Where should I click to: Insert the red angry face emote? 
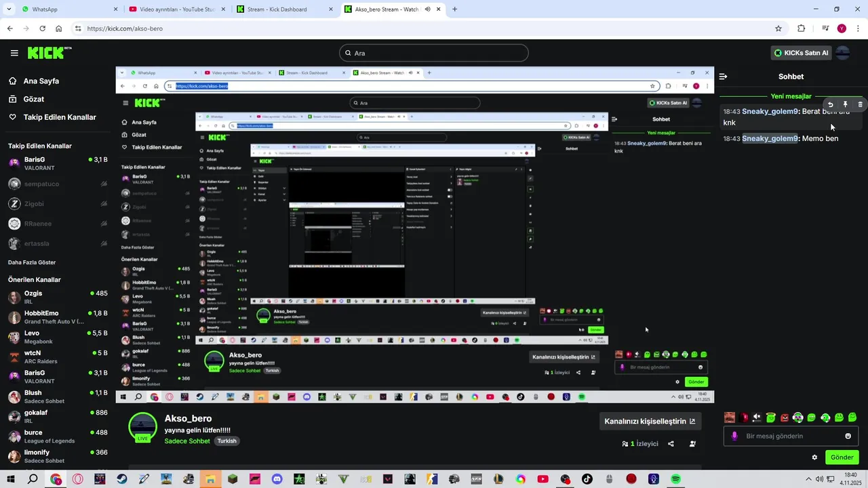[x=785, y=418]
